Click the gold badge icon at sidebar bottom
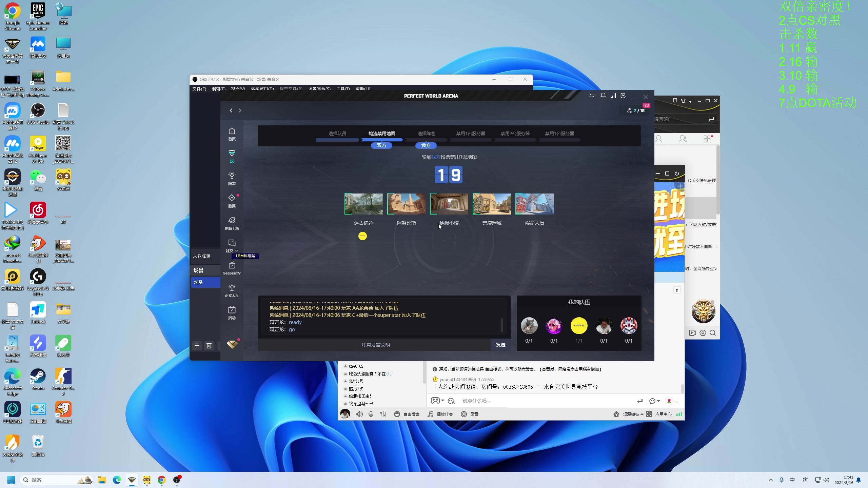Viewport: 868px width, 488px height. point(232,344)
